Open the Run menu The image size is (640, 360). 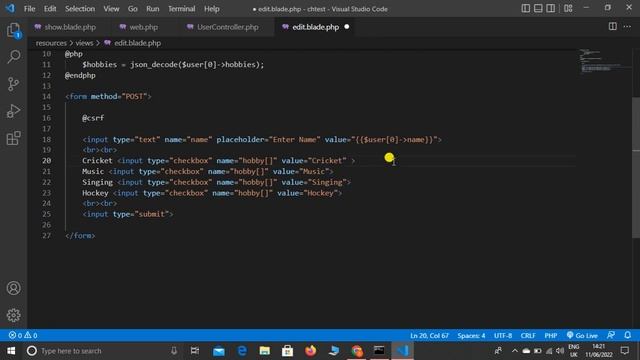pyautogui.click(x=153, y=9)
